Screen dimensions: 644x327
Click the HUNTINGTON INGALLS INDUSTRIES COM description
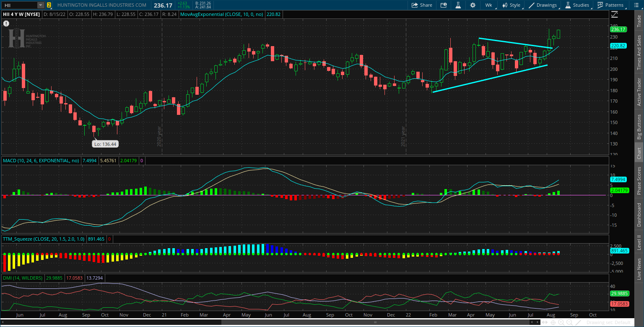pyautogui.click(x=102, y=5)
